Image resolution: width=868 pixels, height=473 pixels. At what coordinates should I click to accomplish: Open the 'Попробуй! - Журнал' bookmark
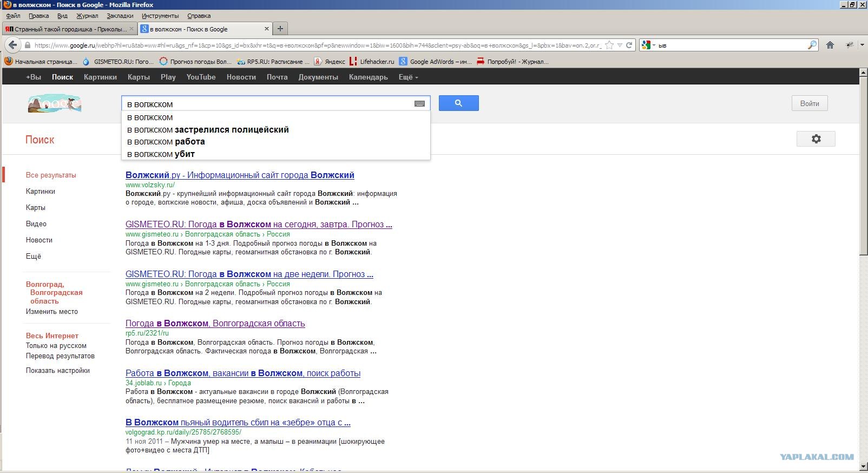[x=513, y=62]
